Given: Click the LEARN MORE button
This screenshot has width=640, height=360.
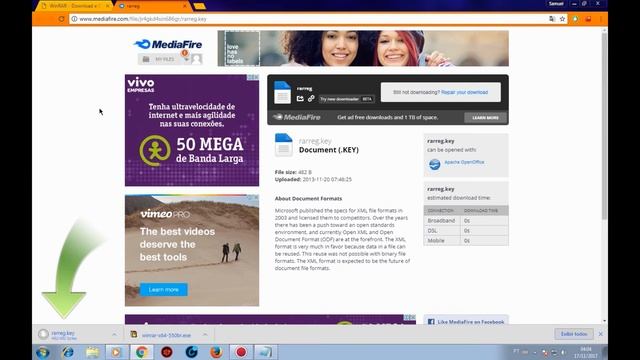Looking at the screenshot, I should coord(485,118).
